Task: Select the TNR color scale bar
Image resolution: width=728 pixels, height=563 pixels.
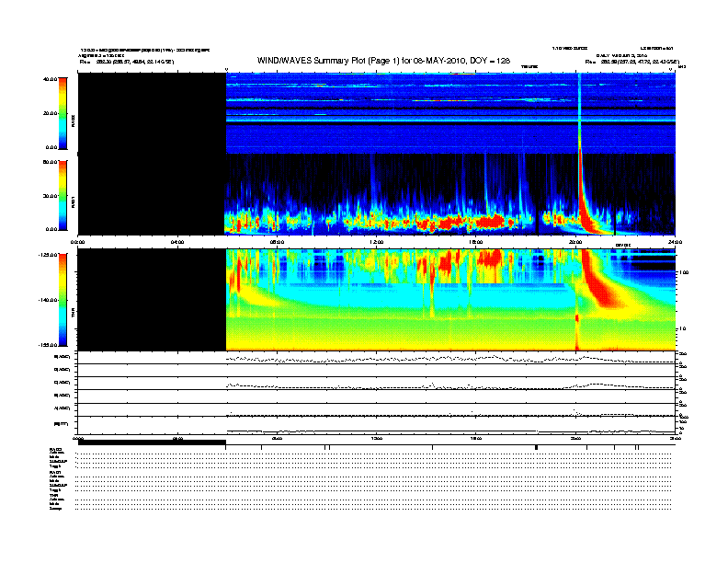Action: 63,300
